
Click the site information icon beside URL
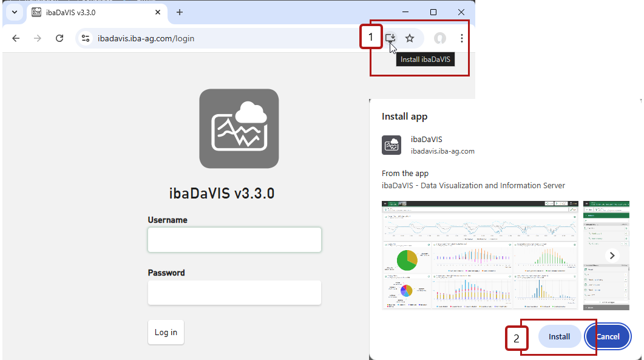pos(86,38)
